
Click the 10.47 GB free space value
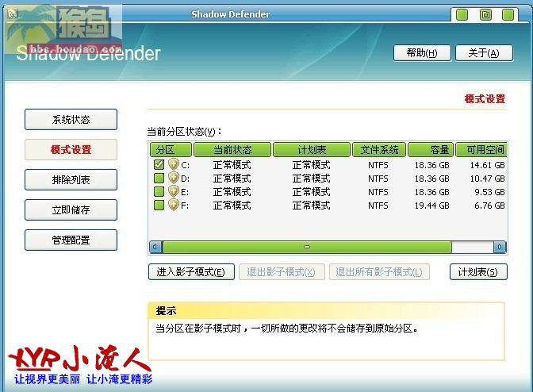488,179
